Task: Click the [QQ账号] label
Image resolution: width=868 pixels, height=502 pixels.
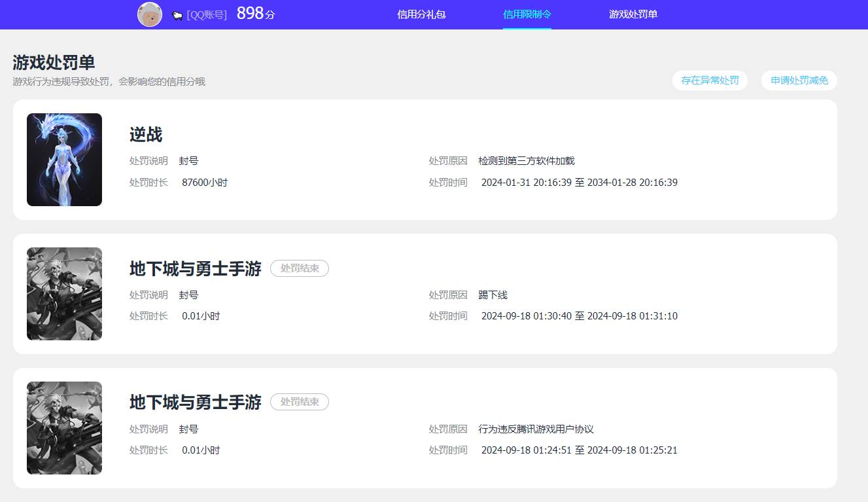Action: coord(207,15)
